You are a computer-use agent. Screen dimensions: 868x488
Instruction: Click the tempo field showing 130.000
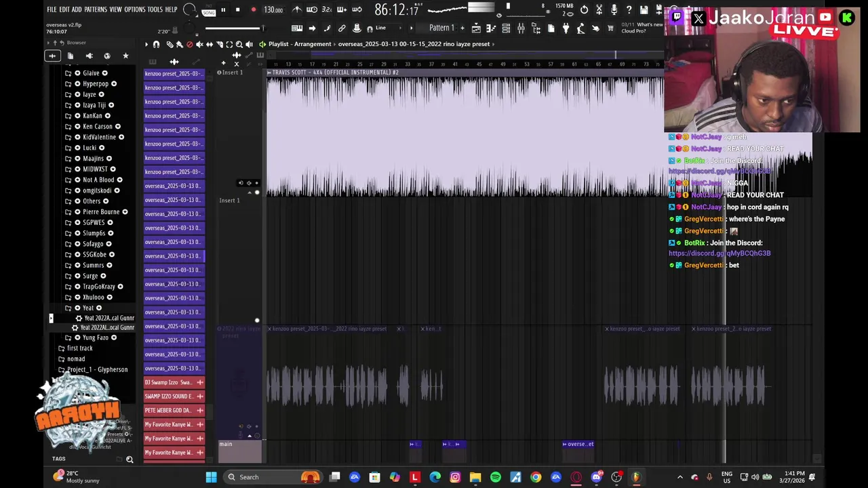pyautogui.click(x=273, y=9)
